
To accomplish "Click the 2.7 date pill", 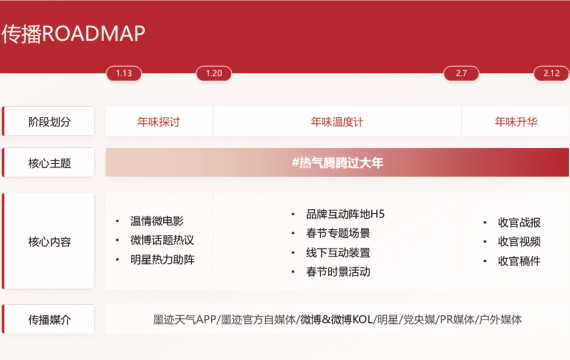I will tap(461, 73).
